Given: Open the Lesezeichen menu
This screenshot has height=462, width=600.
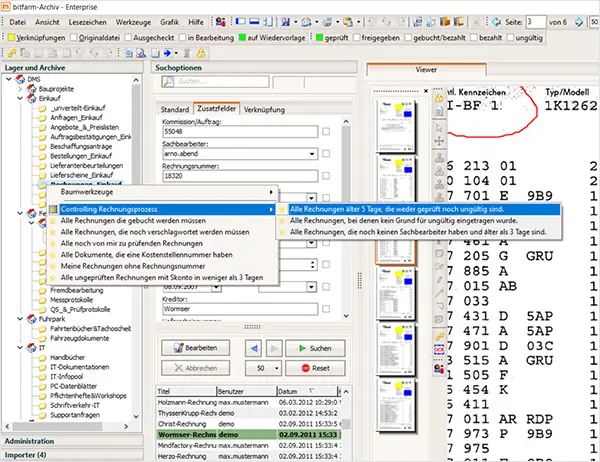Looking at the screenshot, I should pyautogui.click(x=87, y=22).
